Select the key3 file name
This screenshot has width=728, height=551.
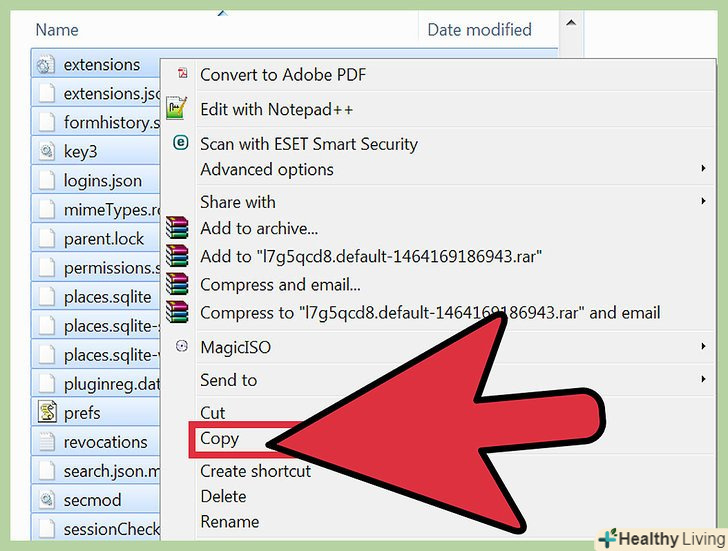[81, 152]
